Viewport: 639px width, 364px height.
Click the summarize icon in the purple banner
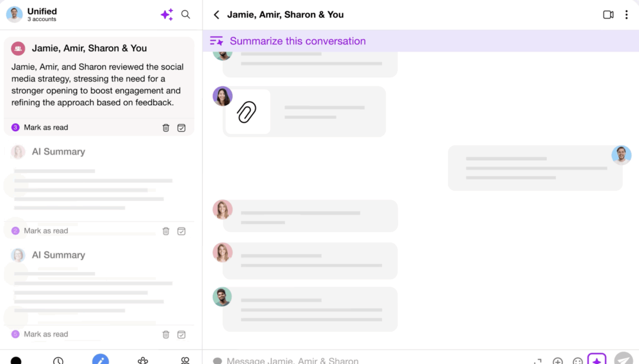[216, 41]
